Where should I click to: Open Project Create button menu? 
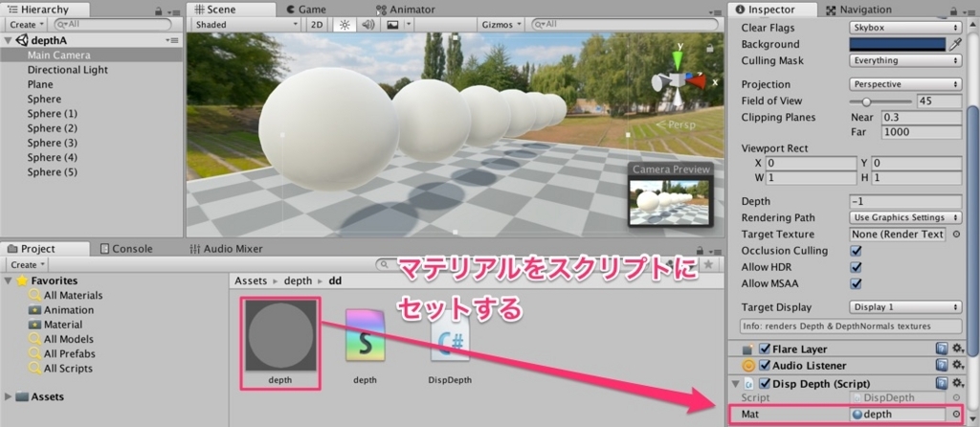coord(26,264)
